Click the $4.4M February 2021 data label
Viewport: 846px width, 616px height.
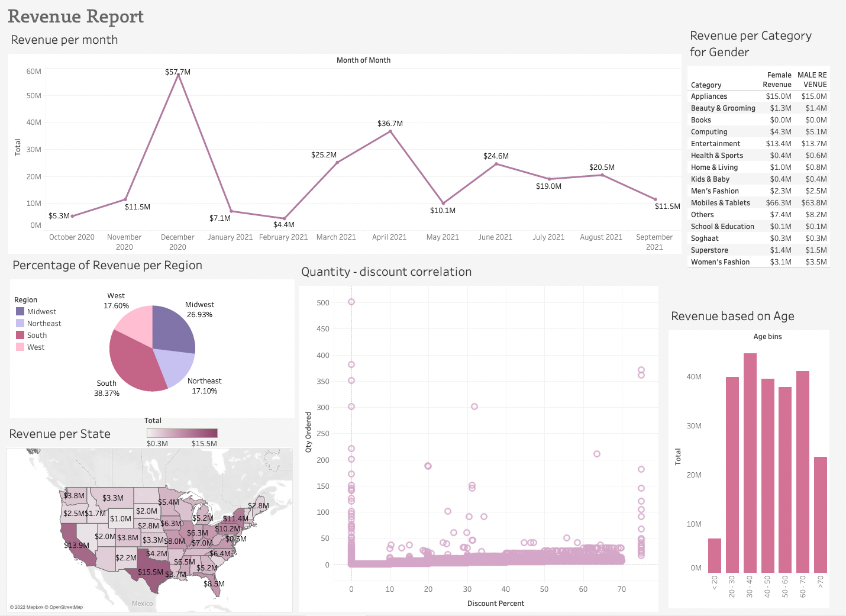click(284, 225)
